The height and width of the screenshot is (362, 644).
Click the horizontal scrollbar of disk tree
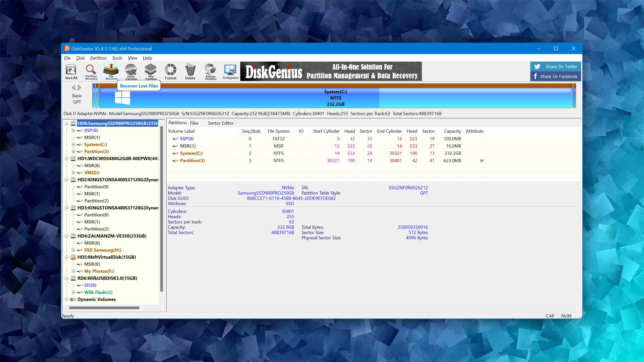104,308
